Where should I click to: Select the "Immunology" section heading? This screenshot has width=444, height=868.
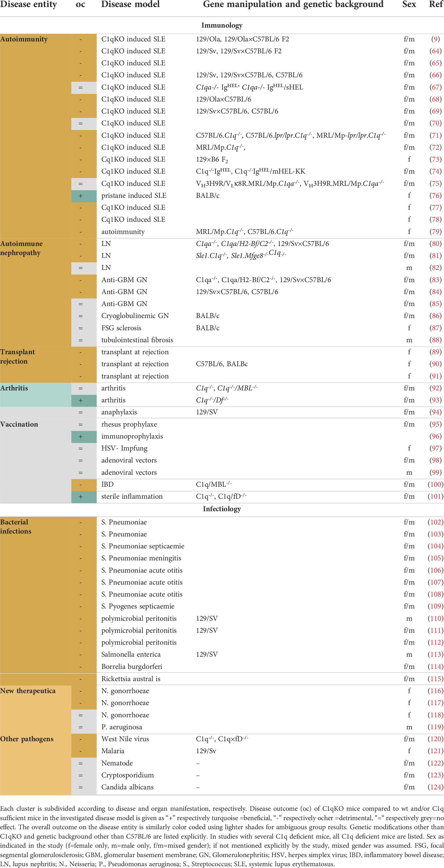pyautogui.click(x=222, y=25)
